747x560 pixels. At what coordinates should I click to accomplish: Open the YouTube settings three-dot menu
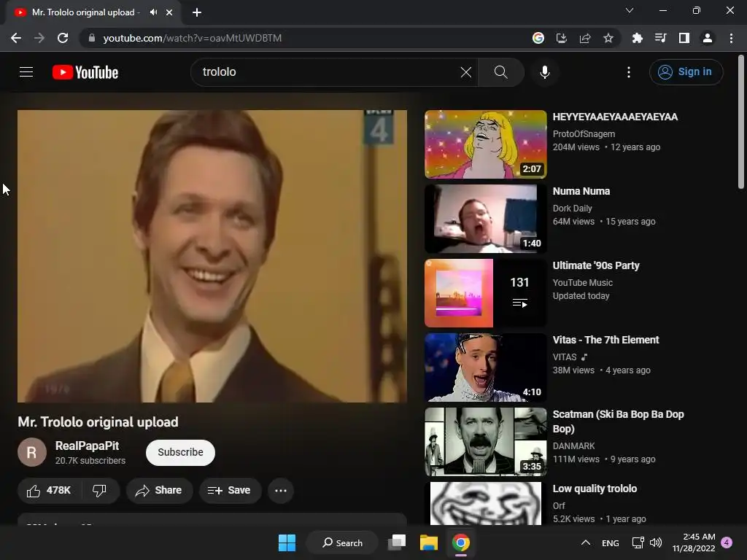click(628, 72)
